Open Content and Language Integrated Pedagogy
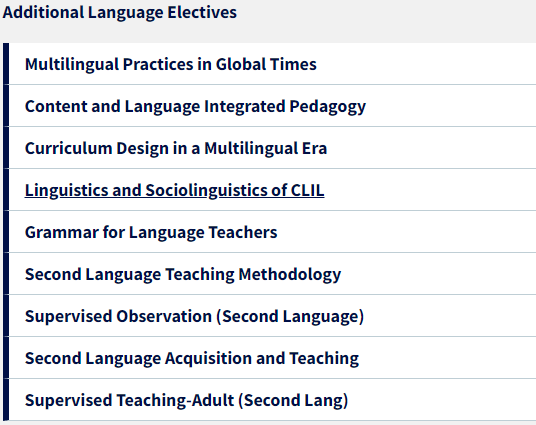This screenshot has width=536, height=425. coord(195,106)
